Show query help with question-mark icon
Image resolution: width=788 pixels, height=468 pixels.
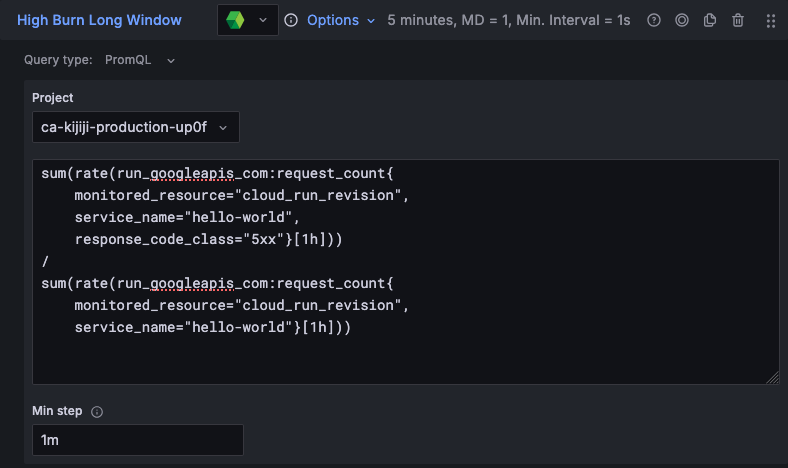point(654,20)
